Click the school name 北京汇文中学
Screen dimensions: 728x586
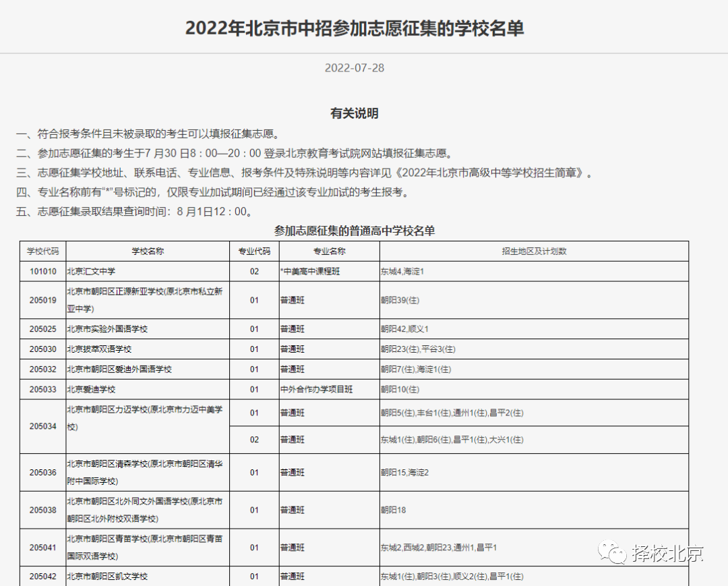click(91, 271)
